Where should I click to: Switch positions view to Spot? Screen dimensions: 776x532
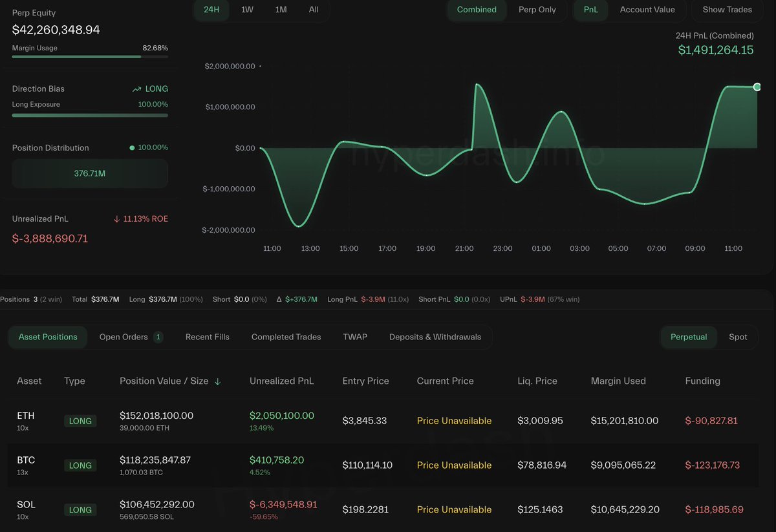[738, 337]
